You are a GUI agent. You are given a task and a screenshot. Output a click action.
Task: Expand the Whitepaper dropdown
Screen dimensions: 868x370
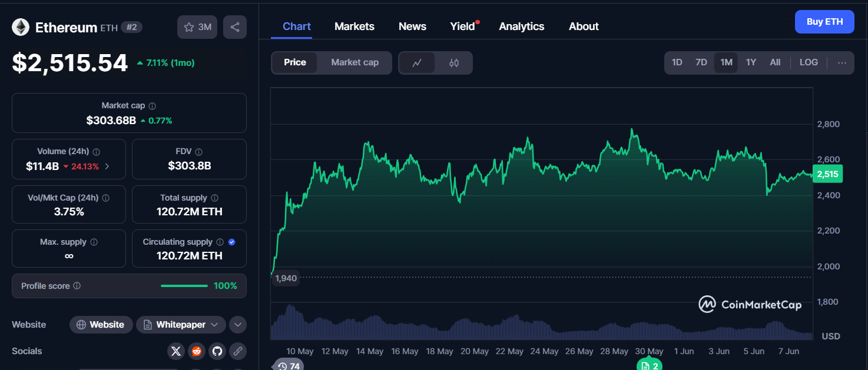tap(181, 325)
